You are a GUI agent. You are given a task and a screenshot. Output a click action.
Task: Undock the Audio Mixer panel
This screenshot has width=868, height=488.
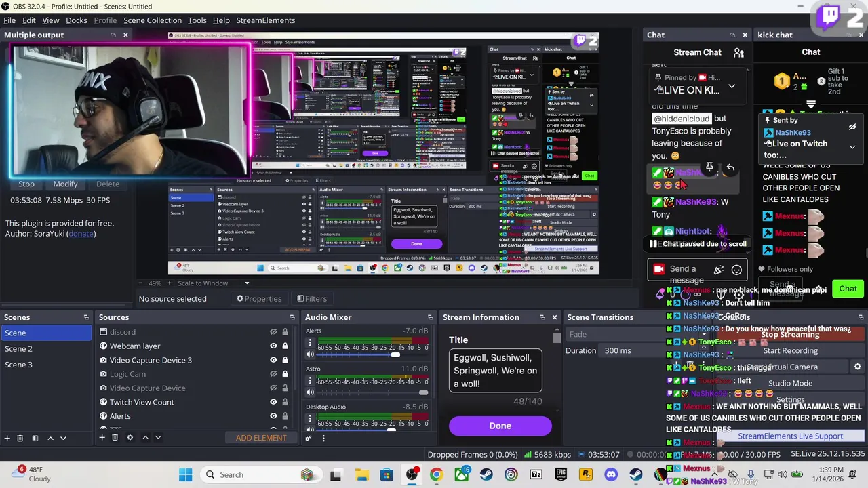click(x=430, y=317)
